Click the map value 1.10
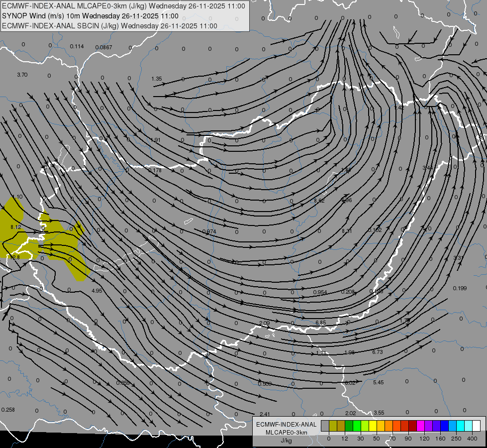Screen dimensions: 487x448 click(x=17, y=197)
